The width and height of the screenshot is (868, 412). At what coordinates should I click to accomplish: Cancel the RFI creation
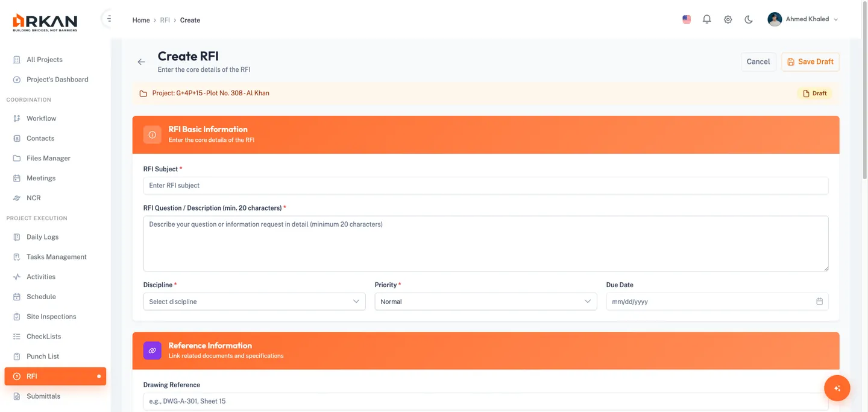[x=758, y=61]
